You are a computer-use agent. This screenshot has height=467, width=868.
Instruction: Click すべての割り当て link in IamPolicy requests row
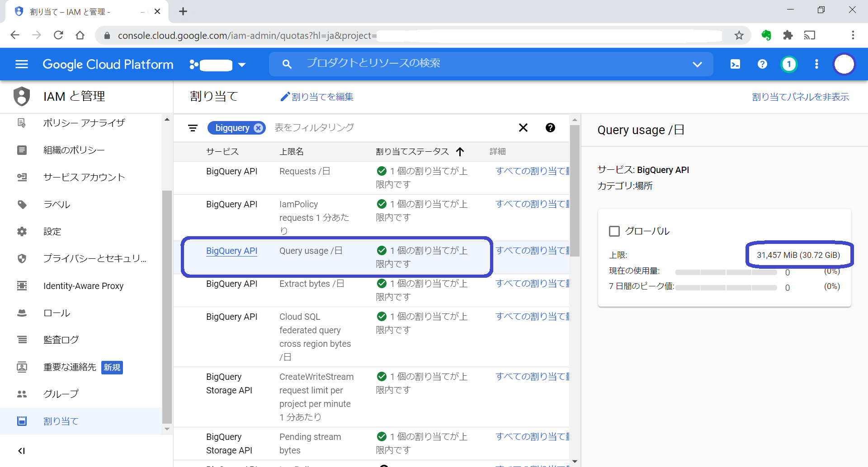point(532,204)
